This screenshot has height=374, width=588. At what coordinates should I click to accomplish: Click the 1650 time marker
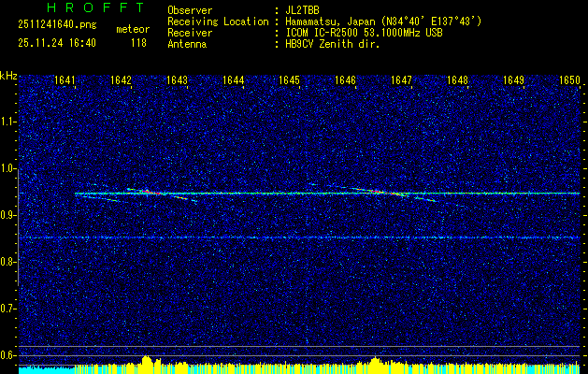click(x=568, y=81)
